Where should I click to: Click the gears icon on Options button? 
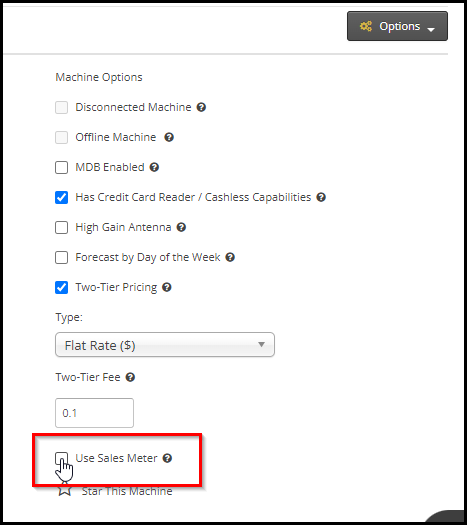[x=366, y=26]
